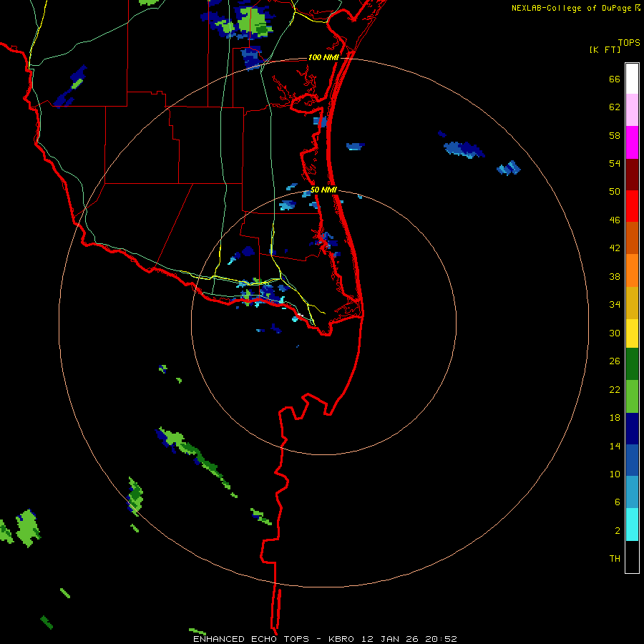This screenshot has height=644, width=644.
Task: Select the TOPS legend title
Action: pos(629,42)
